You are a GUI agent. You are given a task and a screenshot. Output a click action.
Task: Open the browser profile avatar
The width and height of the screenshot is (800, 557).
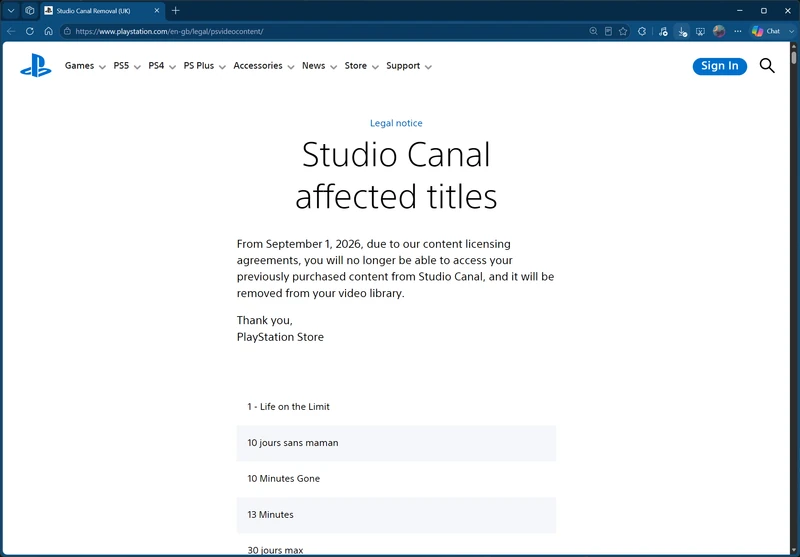(x=719, y=31)
